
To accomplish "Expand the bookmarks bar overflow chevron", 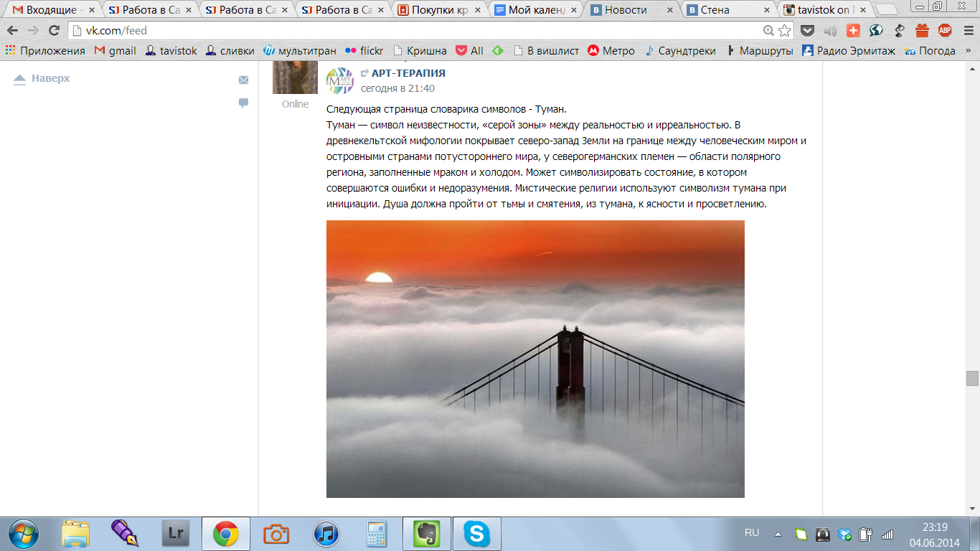I will tap(969, 51).
